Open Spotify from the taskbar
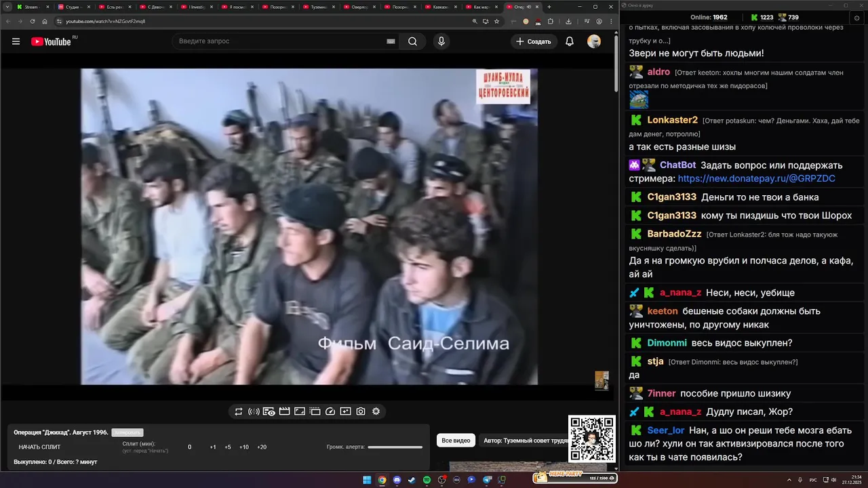 click(x=427, y=480)
